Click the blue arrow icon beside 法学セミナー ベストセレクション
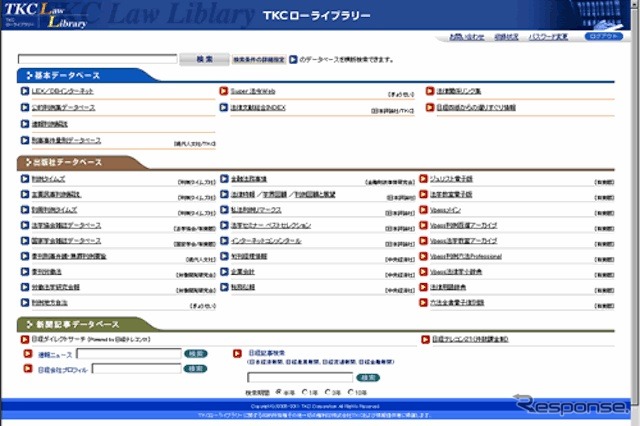Screen dimensions: 640x426 224,225
